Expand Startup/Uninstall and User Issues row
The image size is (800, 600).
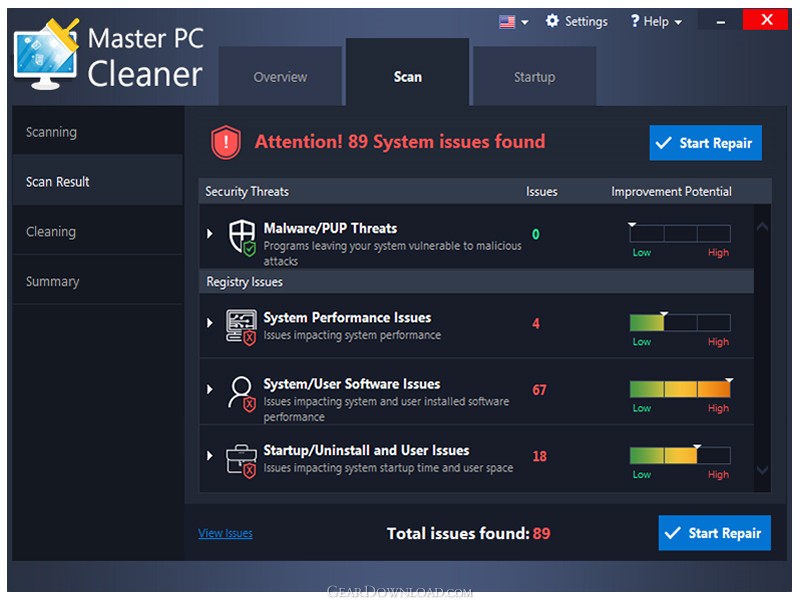210,456
